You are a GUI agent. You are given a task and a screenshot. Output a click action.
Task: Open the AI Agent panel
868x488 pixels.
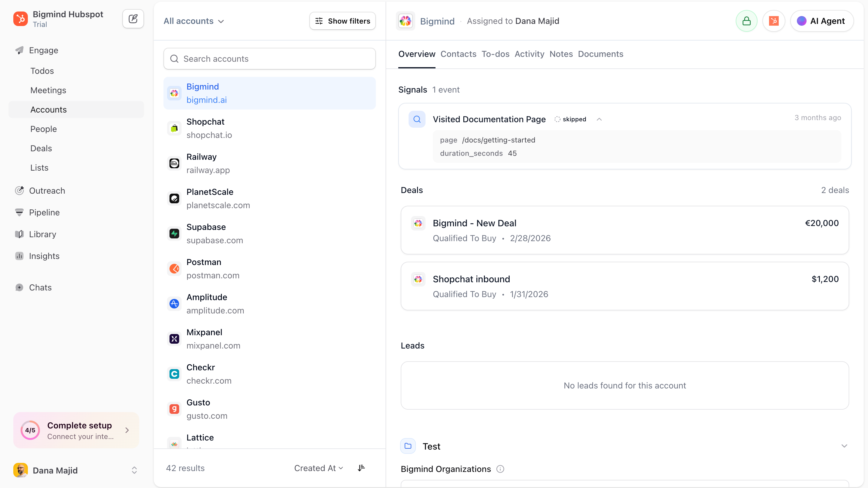pyautogui.click(x=822, y=21)
